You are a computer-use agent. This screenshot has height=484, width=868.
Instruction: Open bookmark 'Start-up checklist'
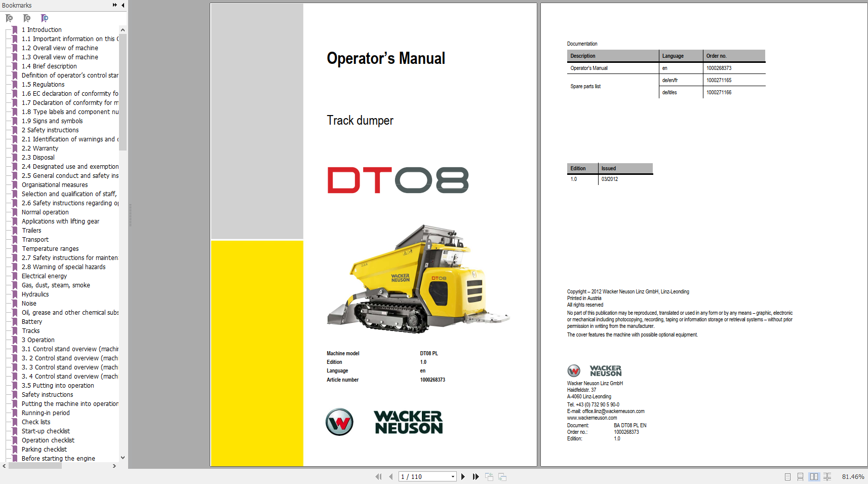click(x=46, y=431)
